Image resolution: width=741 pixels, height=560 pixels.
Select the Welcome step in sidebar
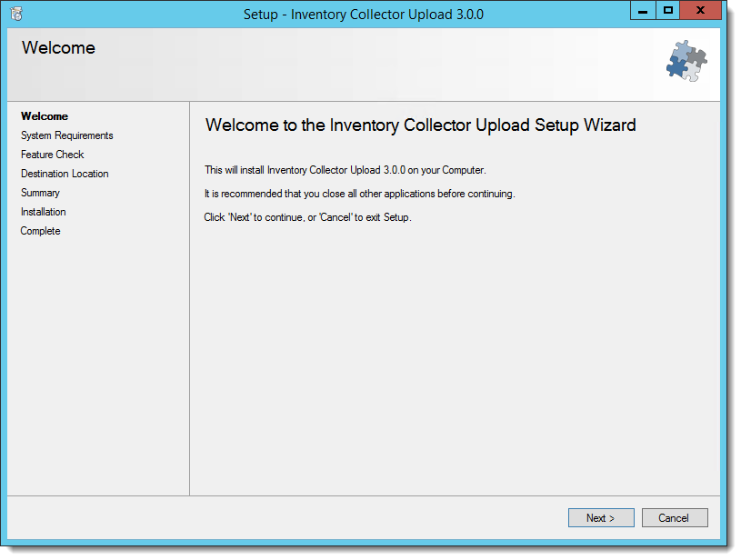[45, 116]
